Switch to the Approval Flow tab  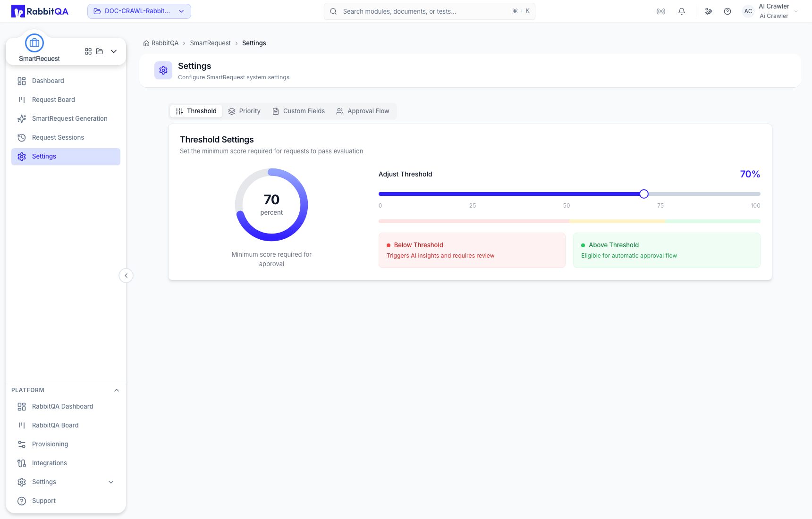point(363,111)
